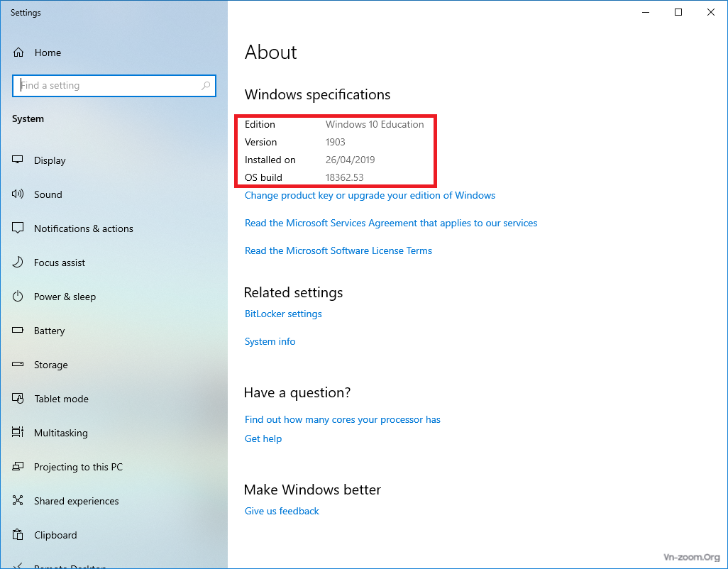This screenshot has height=569, width=728.
Task: Open BitLocker settings link
Action: (x=283, y=314)
